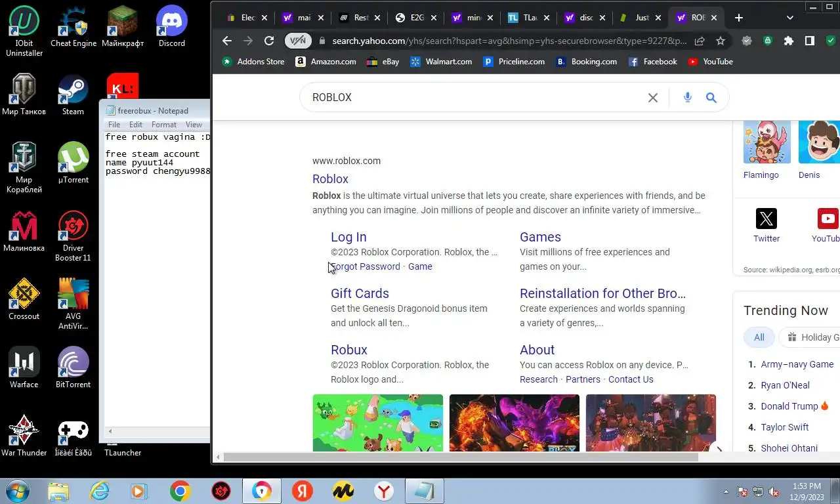Open the Booking.com bookmark

click(586, 62)
